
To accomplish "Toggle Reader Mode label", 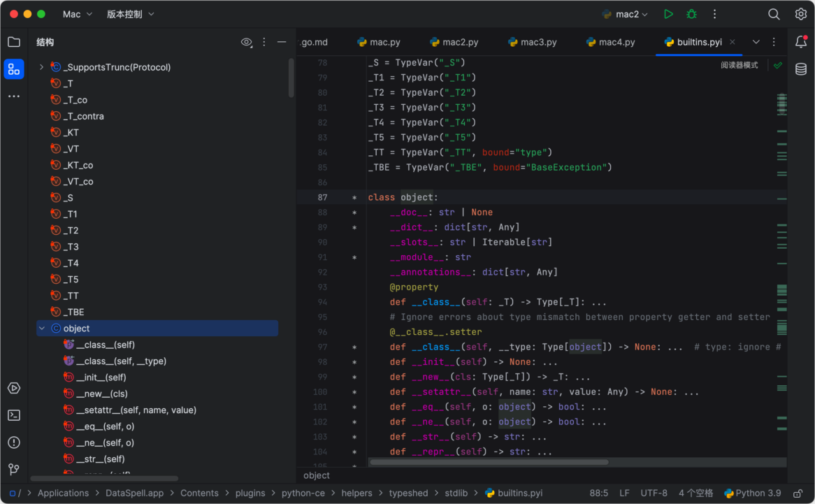I will [739, 66].
